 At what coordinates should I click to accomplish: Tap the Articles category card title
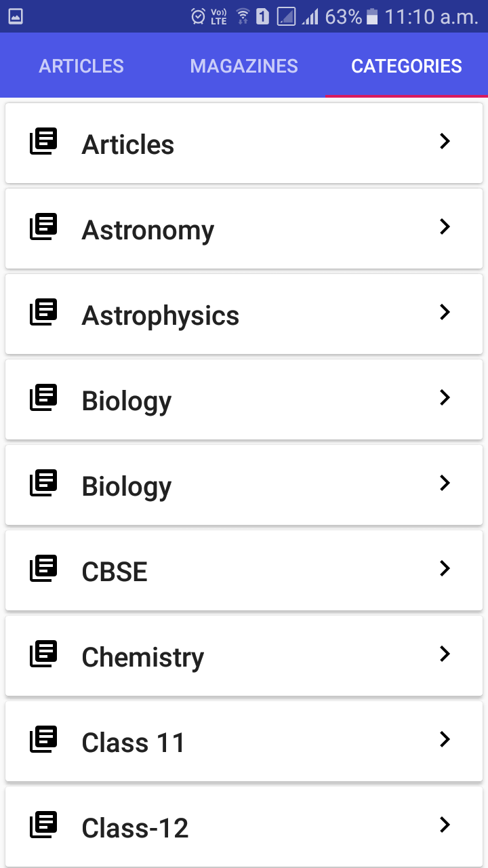128,145
